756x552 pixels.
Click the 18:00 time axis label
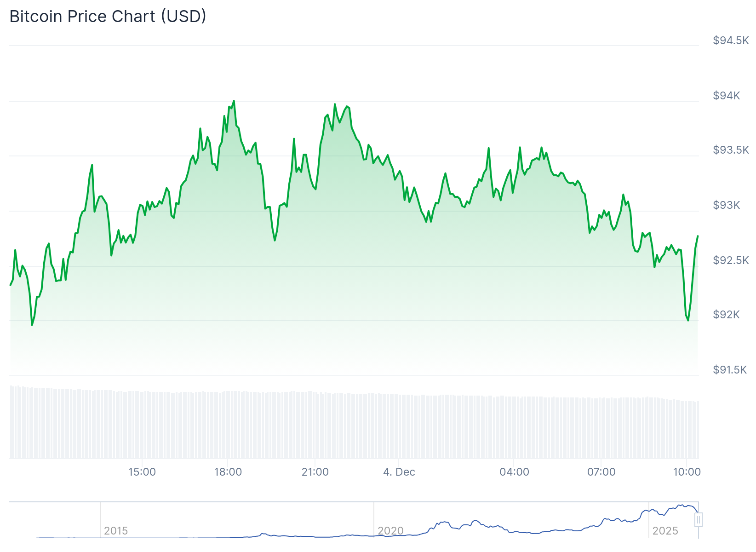point(228,472)
